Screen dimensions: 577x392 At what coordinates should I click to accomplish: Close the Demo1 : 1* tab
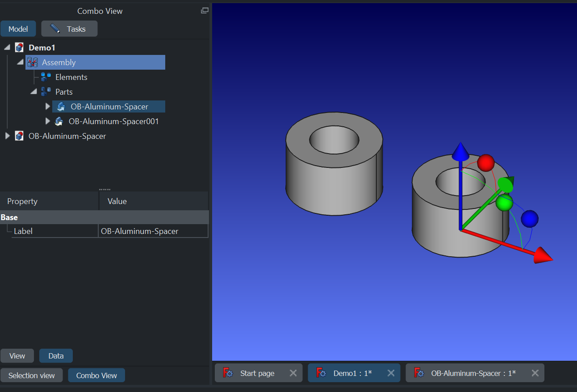click(x=391, y=373)
